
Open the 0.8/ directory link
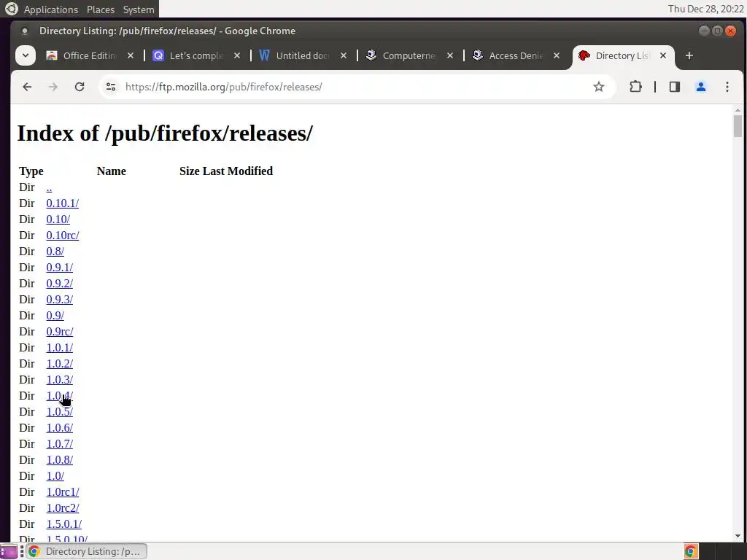55,252
